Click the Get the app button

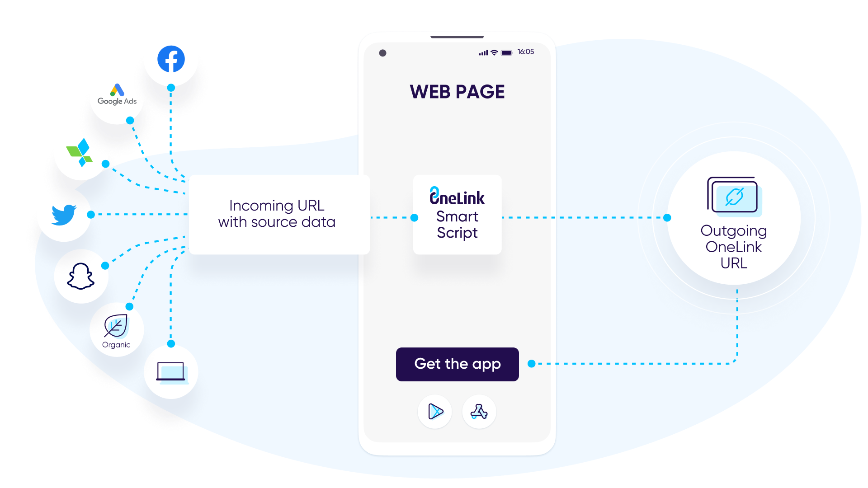pos(457,362)
